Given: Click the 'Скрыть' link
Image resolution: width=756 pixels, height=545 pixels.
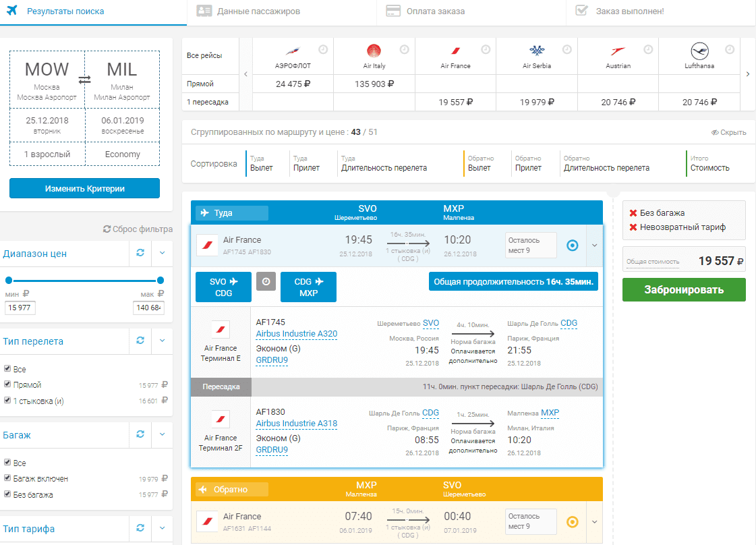Looking at the screenshot, I should pyautogui.click(x=728, y=132).
